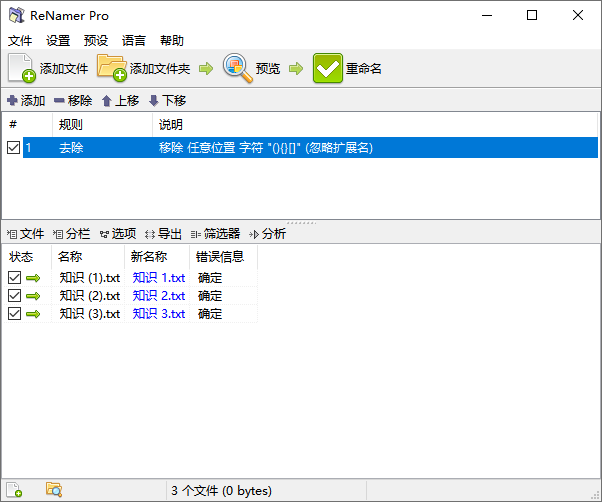Screen dimensions: 602x502
Task: Click green arrow status icon for 知识 (2).txt
Action: click(x=33, y=296)
